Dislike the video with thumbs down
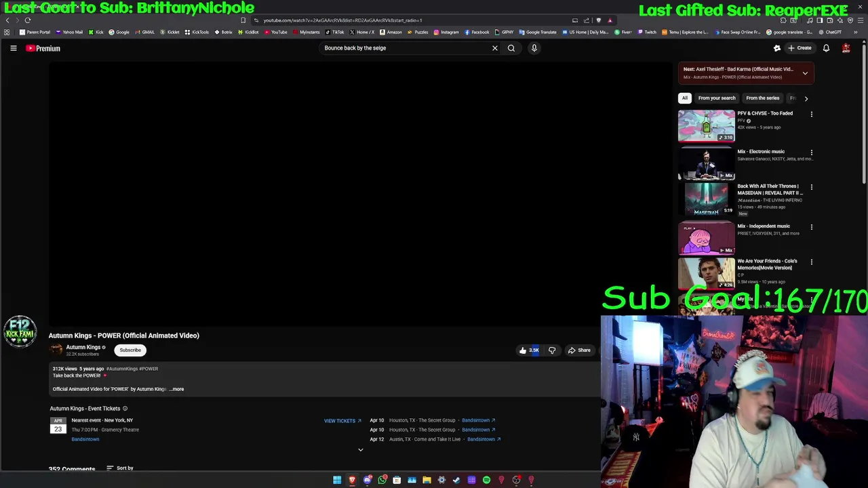The image size is (868, 488). coord(552,350)
